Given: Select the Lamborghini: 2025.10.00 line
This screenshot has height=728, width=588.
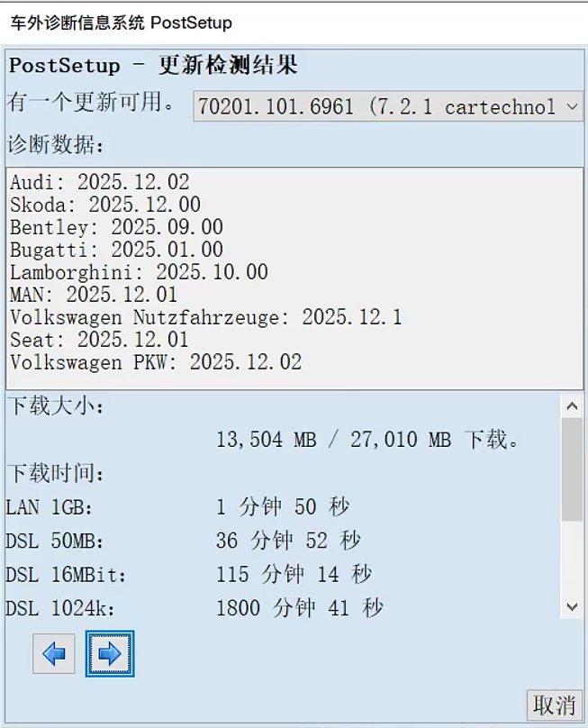Looking at the screenshot, I should (x=140, y=272).
